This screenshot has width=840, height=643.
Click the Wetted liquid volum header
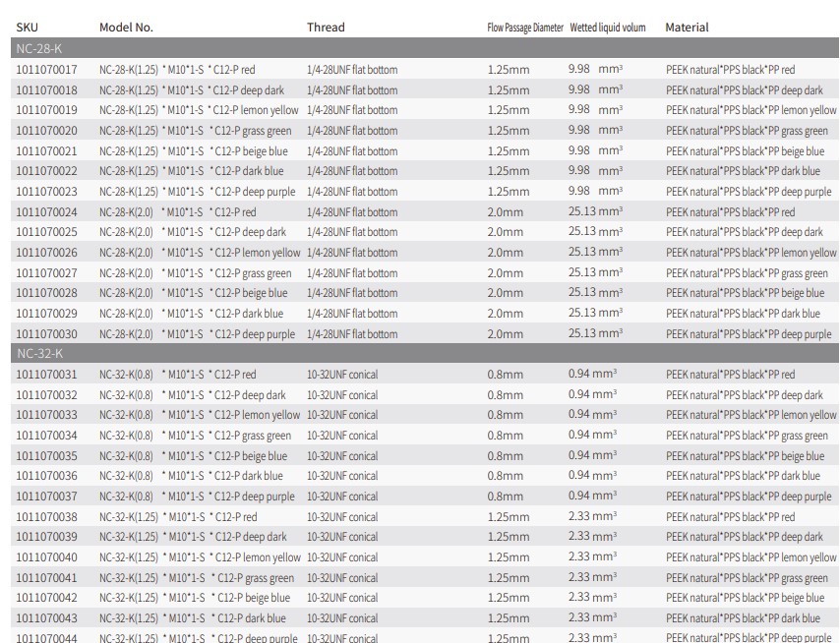(608, 28)
